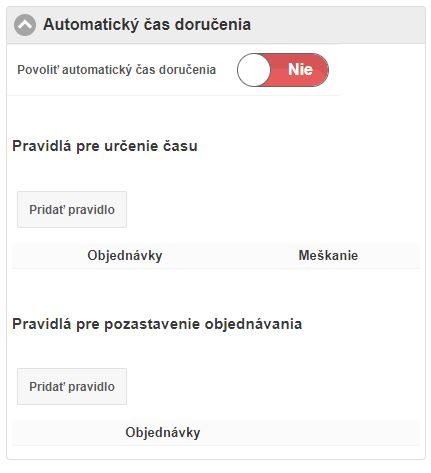Click the white knob of the Nie switch
431x473 pixels.
click(254, 70)
